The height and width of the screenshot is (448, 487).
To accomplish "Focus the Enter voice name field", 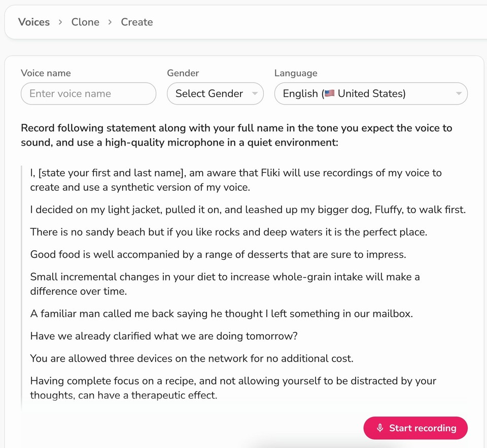I will click(x=88, y=94).
